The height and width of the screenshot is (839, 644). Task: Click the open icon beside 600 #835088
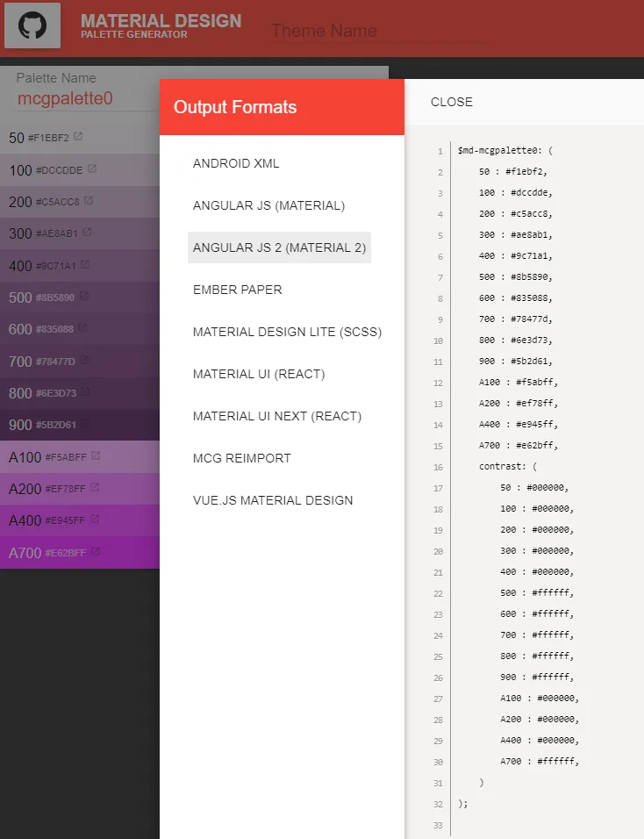[x=82, y=327]
